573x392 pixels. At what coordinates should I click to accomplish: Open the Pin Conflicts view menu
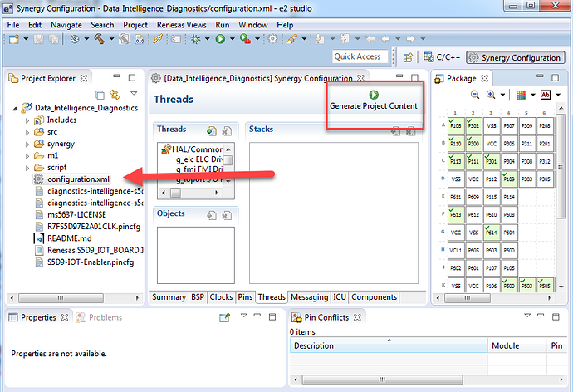[527, 316]
